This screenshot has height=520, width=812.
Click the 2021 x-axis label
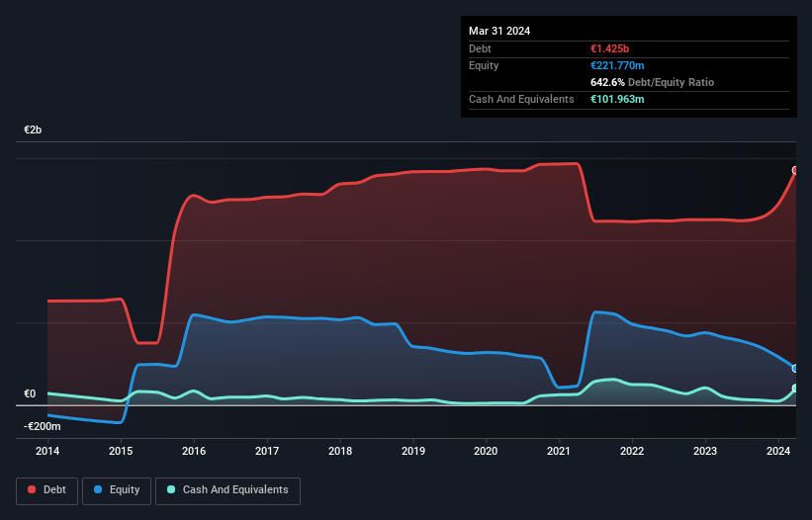(x=559, y=451)
